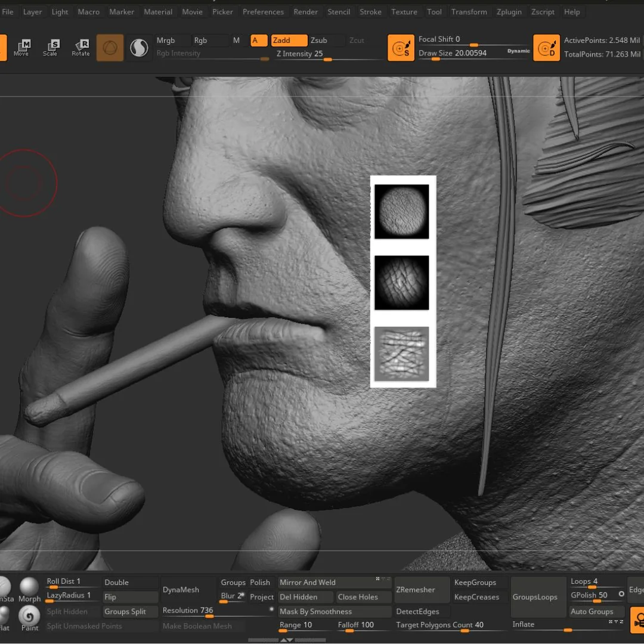Click the Auto Groups button

point(596,612)
